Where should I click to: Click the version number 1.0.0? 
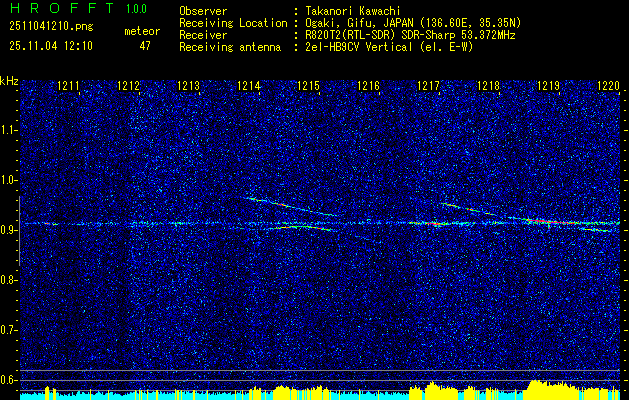coord(136,9)
